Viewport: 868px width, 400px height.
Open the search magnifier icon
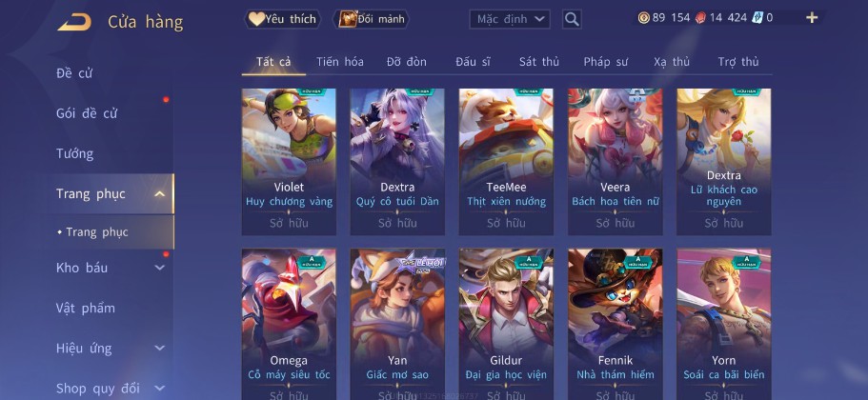[572, 19]
